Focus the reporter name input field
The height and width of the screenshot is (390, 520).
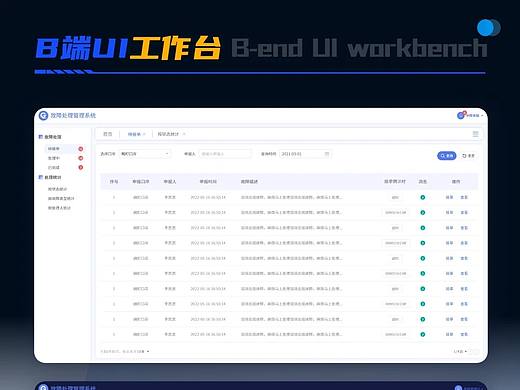pos(225,154)
